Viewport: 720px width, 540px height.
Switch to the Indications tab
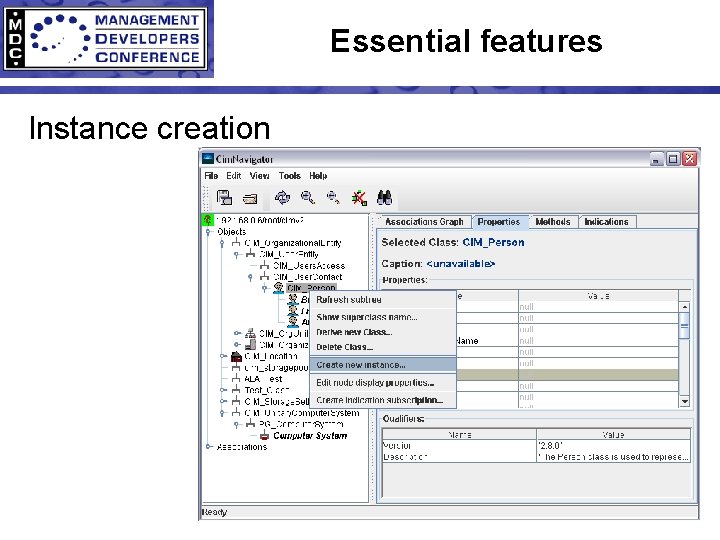click(x=607, y=222)
